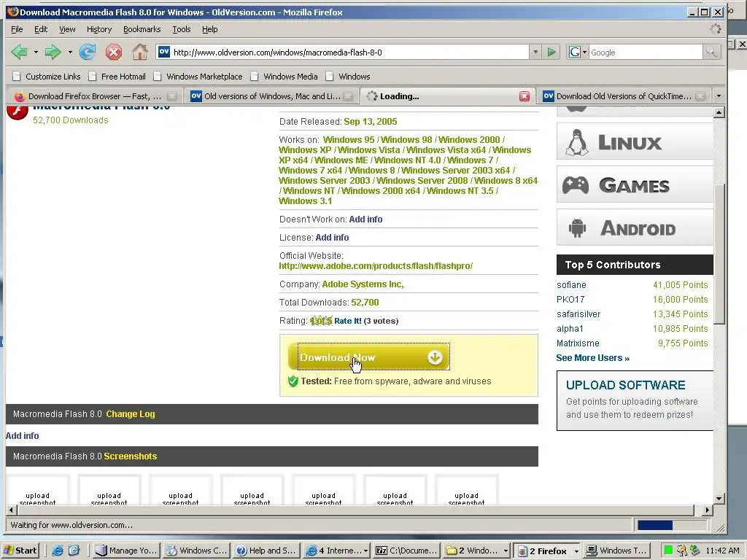Click the sofiane contributor name

[571, 285]
